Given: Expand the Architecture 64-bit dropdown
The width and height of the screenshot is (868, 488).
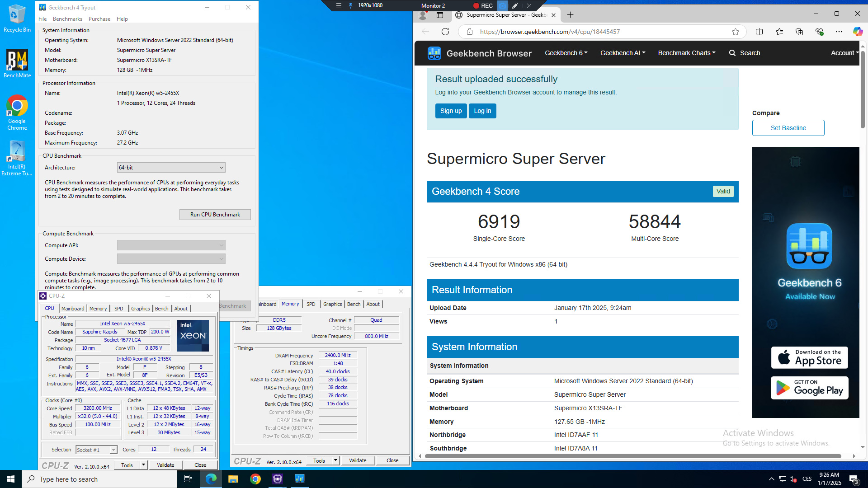Looking at the screenshot, I should pyautogui.click(x=171, y=168).
